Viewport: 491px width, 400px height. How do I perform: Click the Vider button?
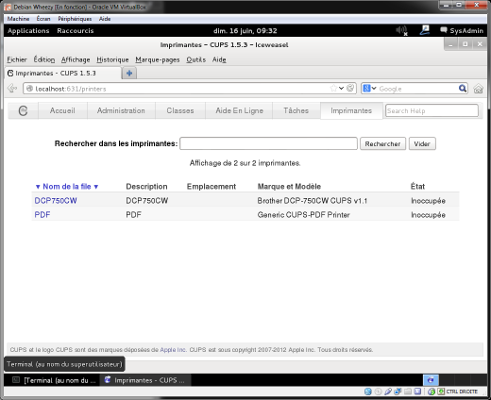(x=422, y=144)
